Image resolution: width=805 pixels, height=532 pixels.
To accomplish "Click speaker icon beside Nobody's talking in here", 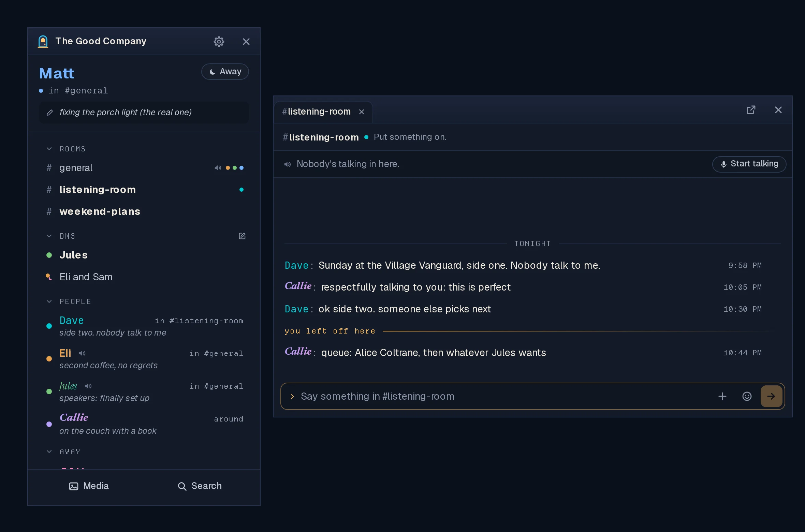I will [288, 164].
